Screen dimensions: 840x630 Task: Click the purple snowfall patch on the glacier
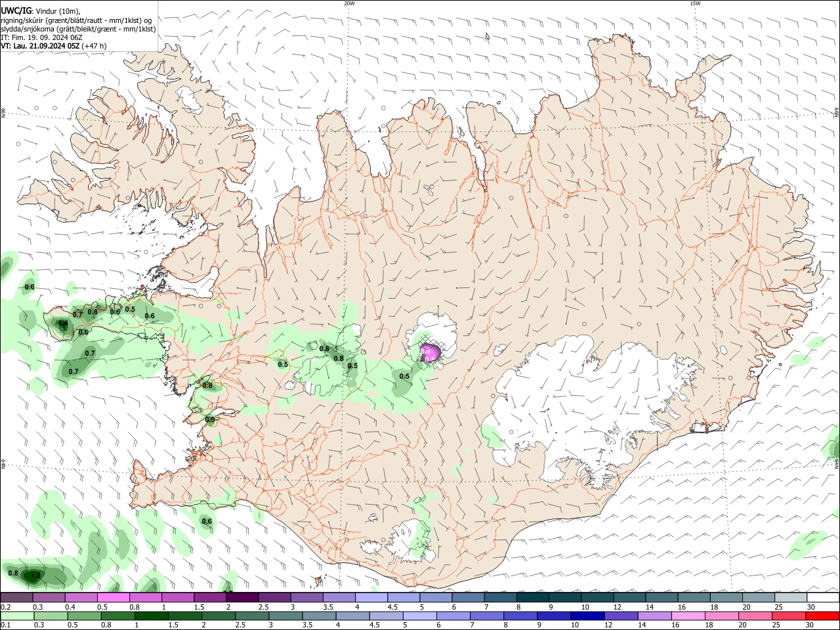(x=429, y=353)
